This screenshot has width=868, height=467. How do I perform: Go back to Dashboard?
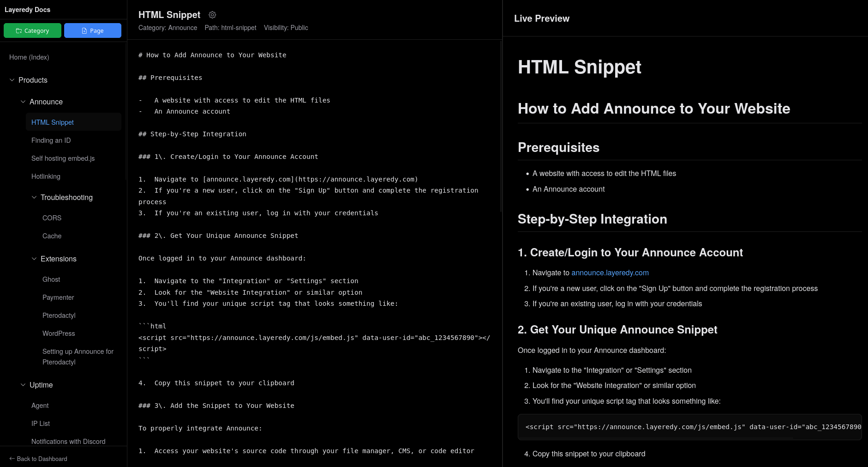coord(38,459)
